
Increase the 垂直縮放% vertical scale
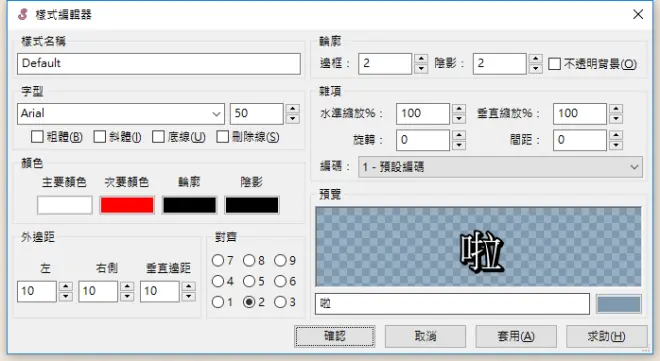[616, 109]
